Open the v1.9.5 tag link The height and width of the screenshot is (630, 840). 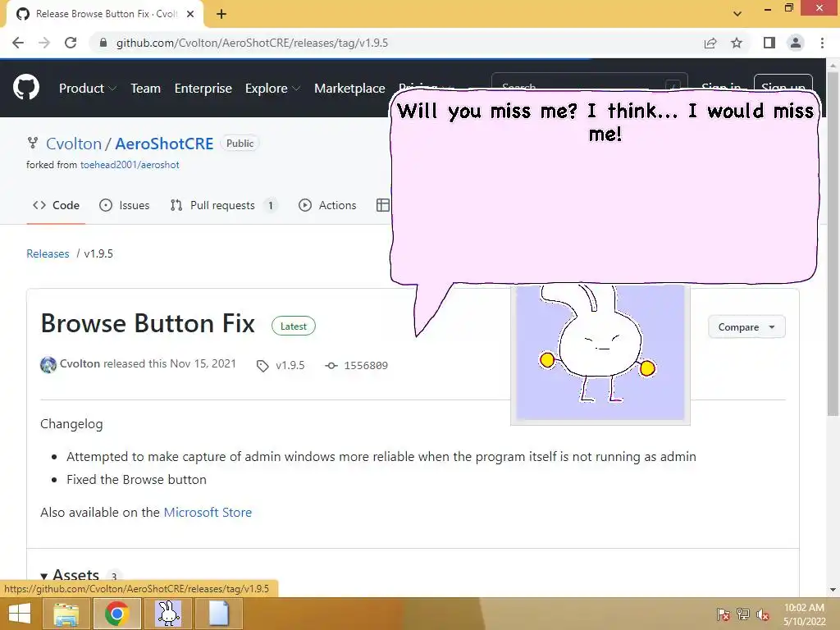[x=290, y=365]
